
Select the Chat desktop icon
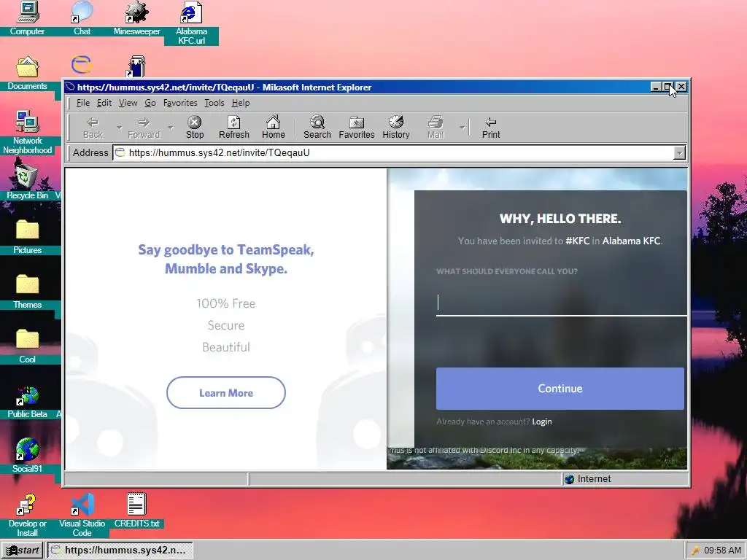pos(82,18)
